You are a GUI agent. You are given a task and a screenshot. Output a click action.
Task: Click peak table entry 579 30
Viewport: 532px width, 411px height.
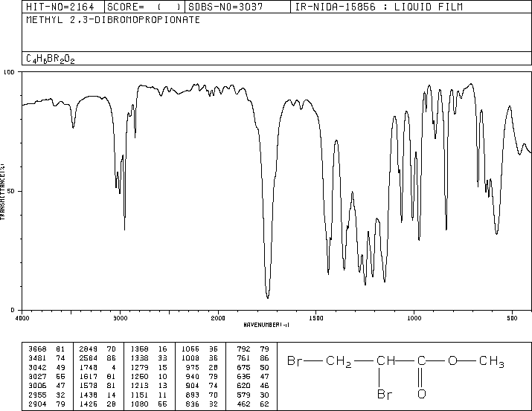253,395
